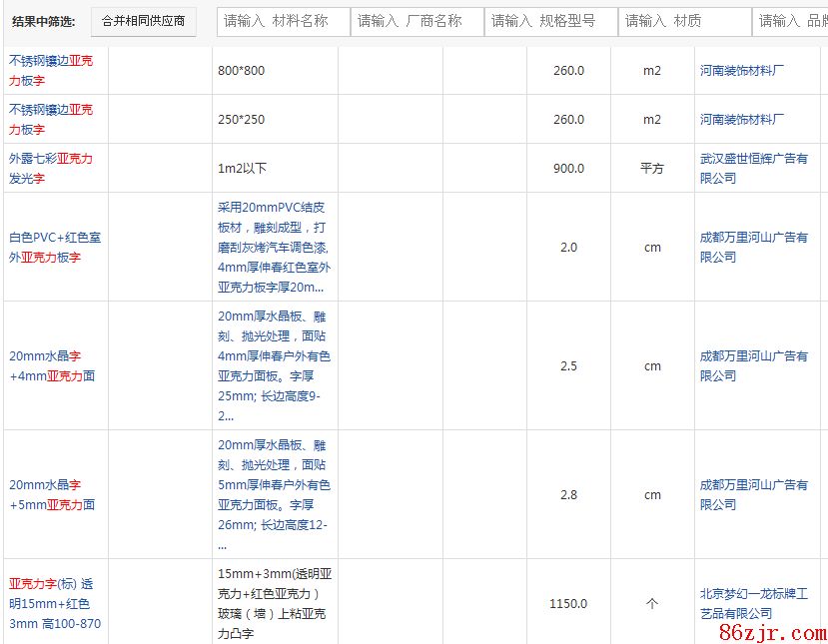Viewport: 828px width, 644px height.
Task: Click the 白色PVC+红色室外亚克力板字 material link
Action: pos(55,247)
